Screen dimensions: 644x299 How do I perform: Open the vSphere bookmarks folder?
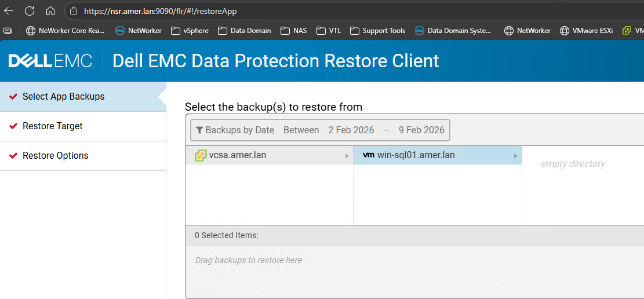click(190, 31)
